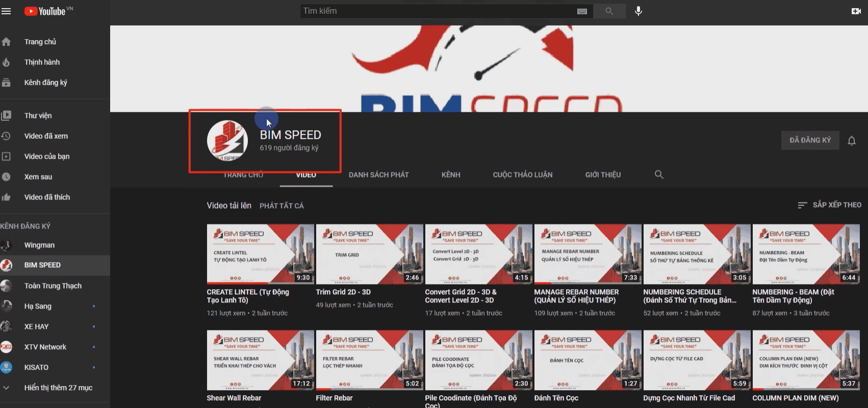
Task: Click the create video camera icon
Action: 856,11
